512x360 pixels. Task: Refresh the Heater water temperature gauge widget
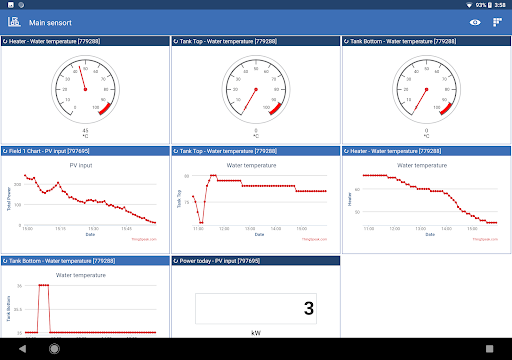point(5,41)
